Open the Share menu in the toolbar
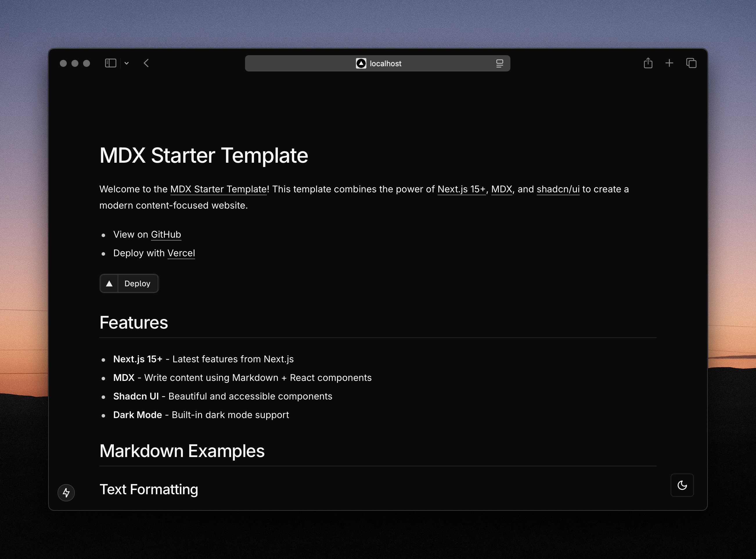The image size is (756, 559). pyautogui.click(x=648, y=63)
